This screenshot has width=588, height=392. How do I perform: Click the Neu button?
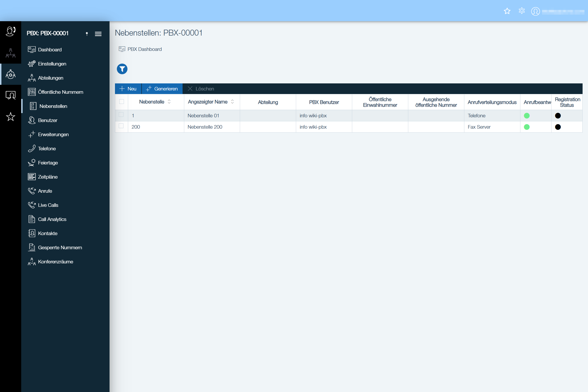pos(128,89)
